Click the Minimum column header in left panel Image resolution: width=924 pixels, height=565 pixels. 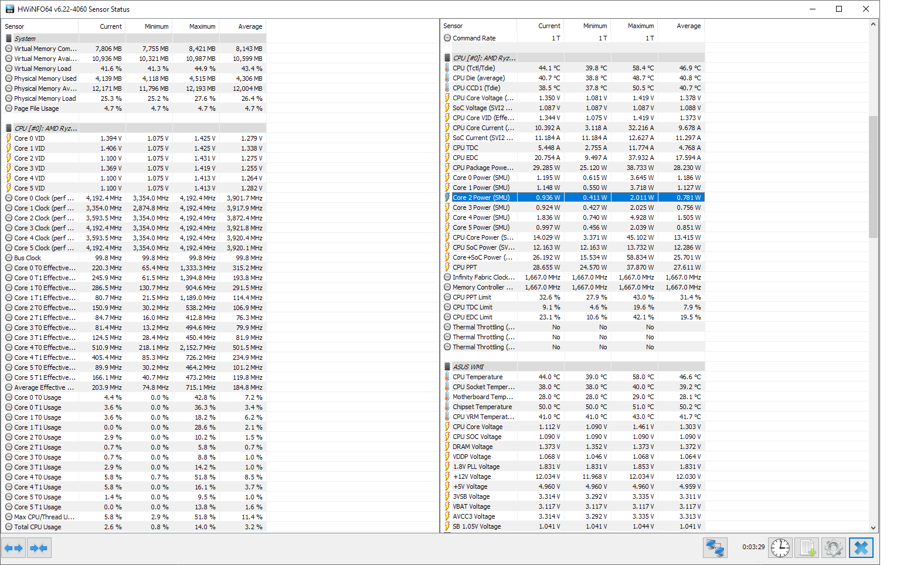pyautogui.click(x=157, y=26)
